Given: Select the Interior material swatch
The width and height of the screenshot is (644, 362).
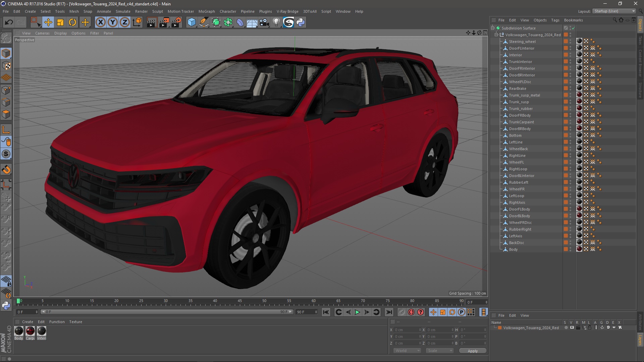Looking at the screenshot, I should [x=42, y=331].
